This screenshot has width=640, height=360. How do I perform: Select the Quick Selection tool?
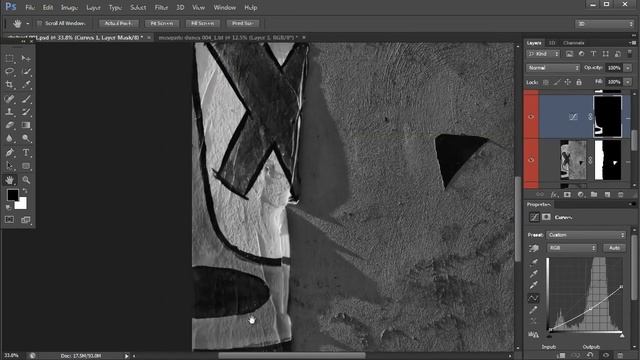point(26,71)
